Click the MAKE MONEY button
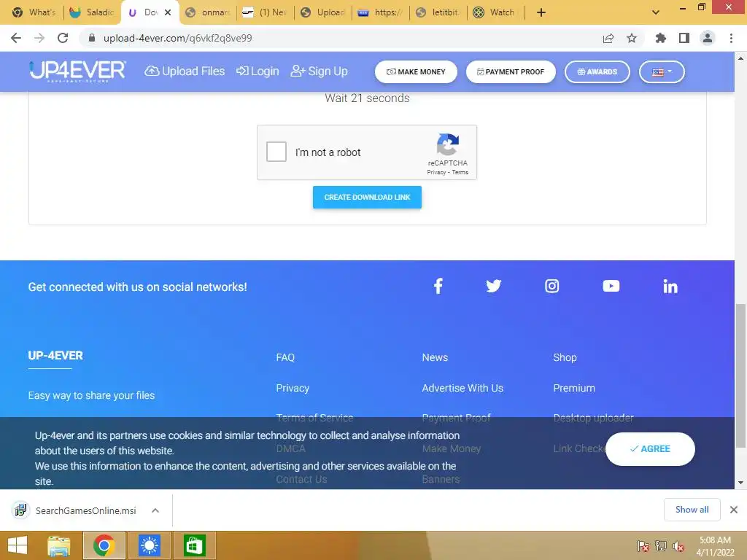The width and height of the screenshot is (747, 560). point(416,72)
